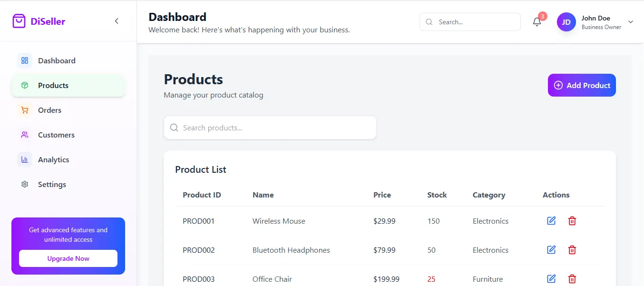Delete Bluetooth Headphones using trash icon

pyautogui.click(x=572, y=250)
